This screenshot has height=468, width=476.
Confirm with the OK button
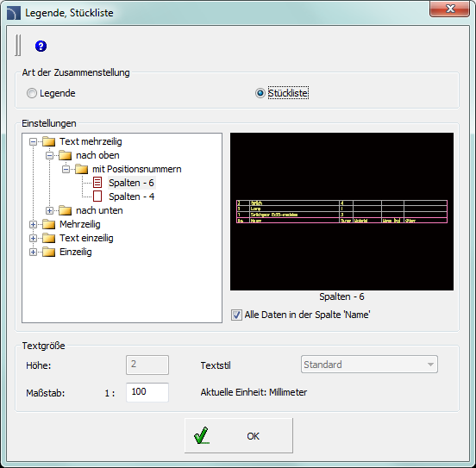pyautogui.click(x=239, y=436)
